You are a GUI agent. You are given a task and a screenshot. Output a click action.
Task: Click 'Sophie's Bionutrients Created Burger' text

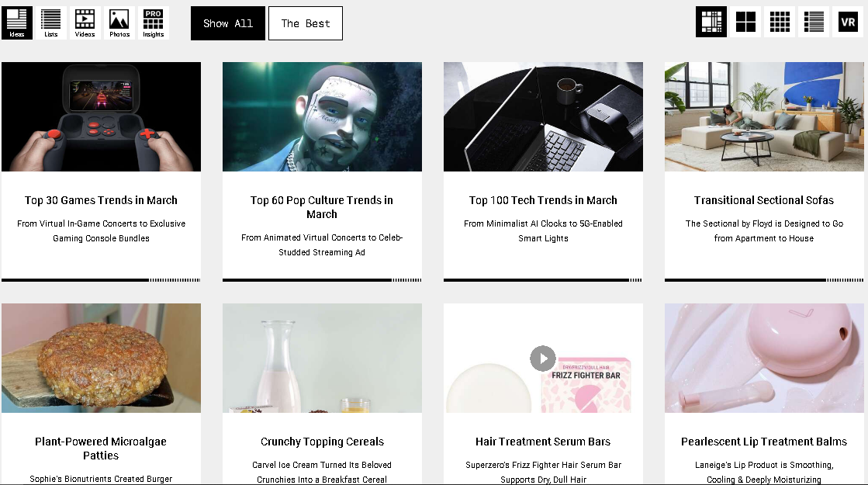point(101,479)
